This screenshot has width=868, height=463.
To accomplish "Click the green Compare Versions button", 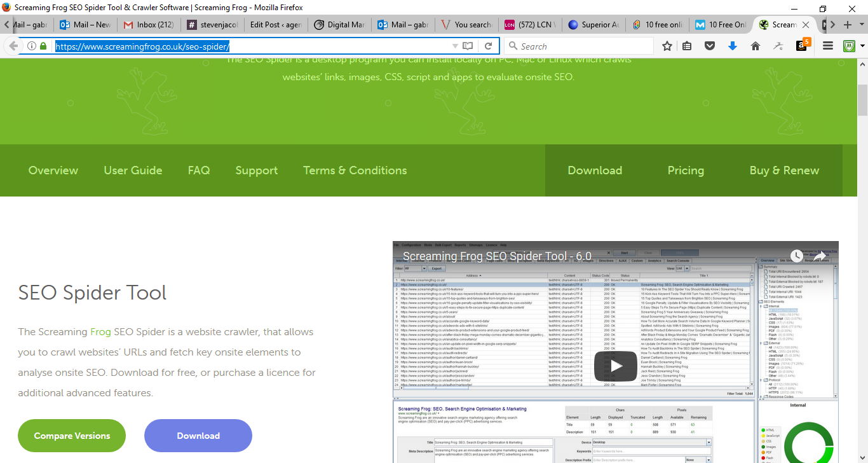I will click(72, 436).
